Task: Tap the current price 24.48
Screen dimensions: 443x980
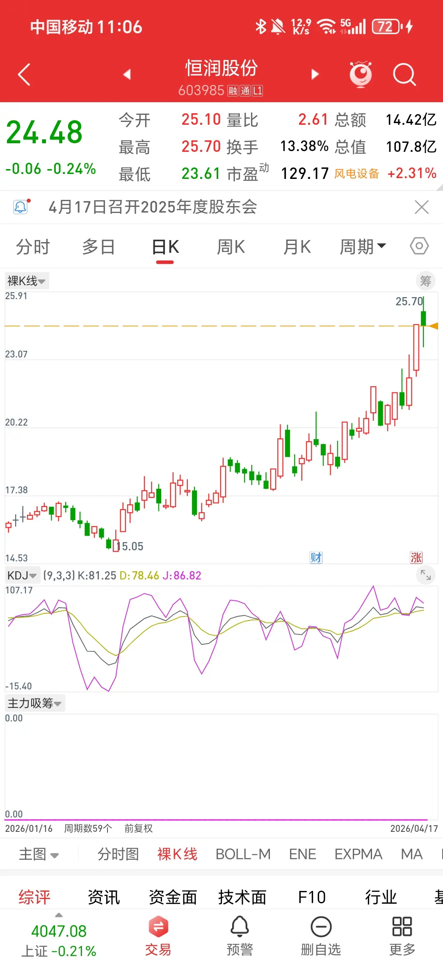Action: 44,132
